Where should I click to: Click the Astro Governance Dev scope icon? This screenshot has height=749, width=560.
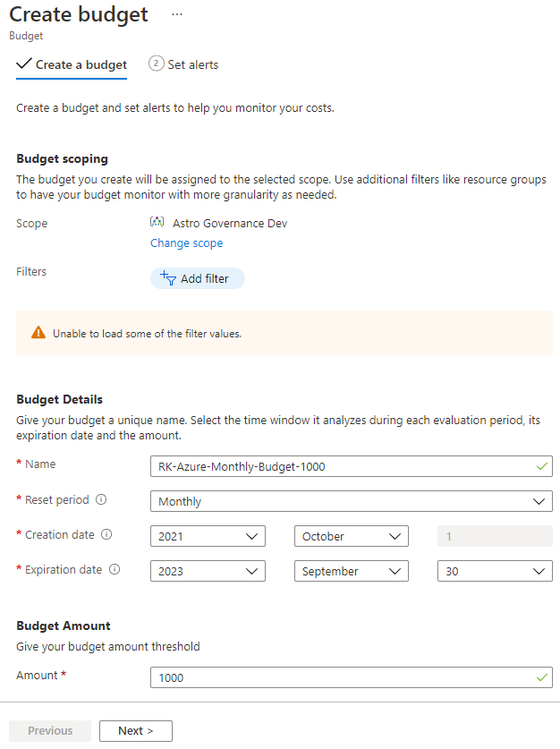[x=157, y=223]
